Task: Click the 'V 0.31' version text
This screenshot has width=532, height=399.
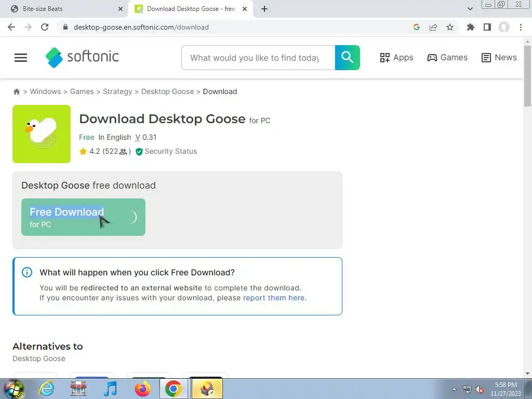Action: coord(146,137)
